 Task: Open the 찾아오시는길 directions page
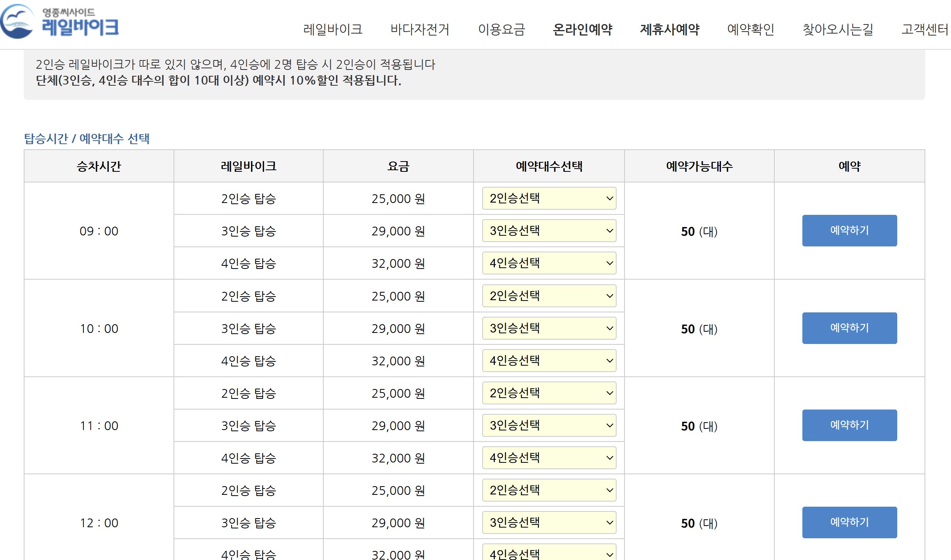(838, 29)
